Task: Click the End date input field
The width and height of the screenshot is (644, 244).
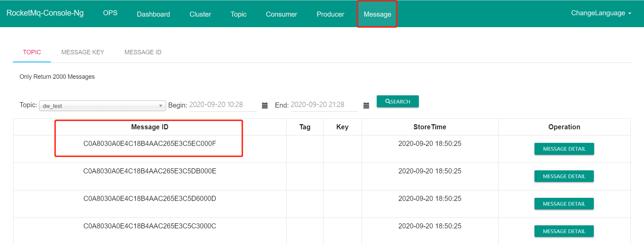Action: click(324, 105)
